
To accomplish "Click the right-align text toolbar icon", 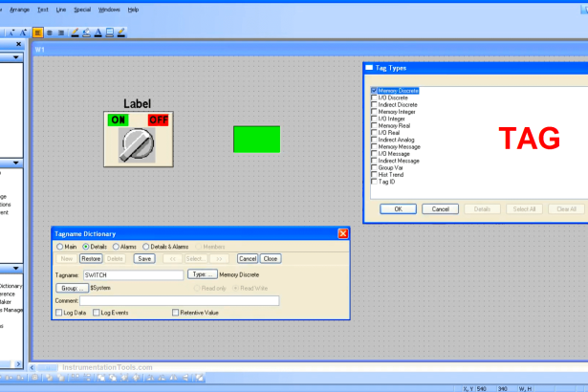I will [x=61, y=32].
